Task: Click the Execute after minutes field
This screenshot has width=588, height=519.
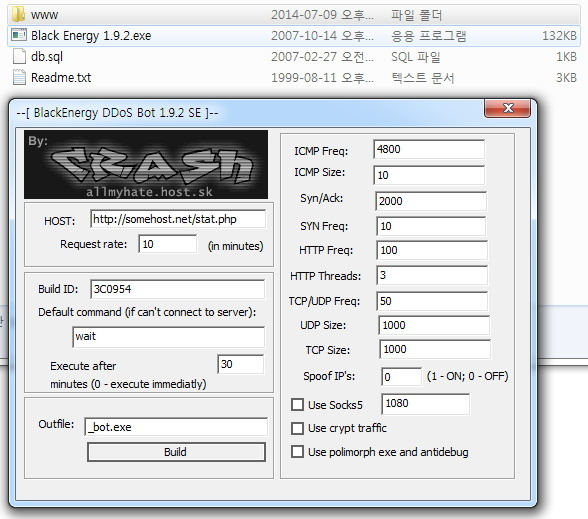Action: pos(241,364)
